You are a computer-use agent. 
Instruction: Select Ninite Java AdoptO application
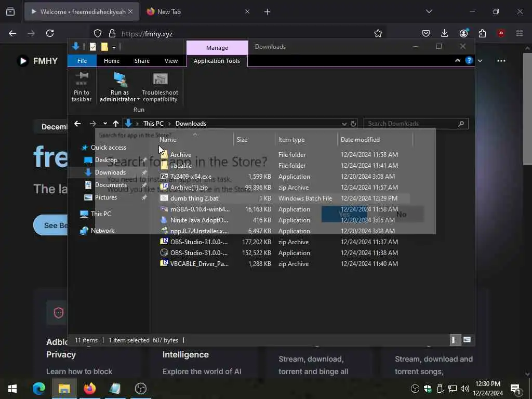[284, 220]
